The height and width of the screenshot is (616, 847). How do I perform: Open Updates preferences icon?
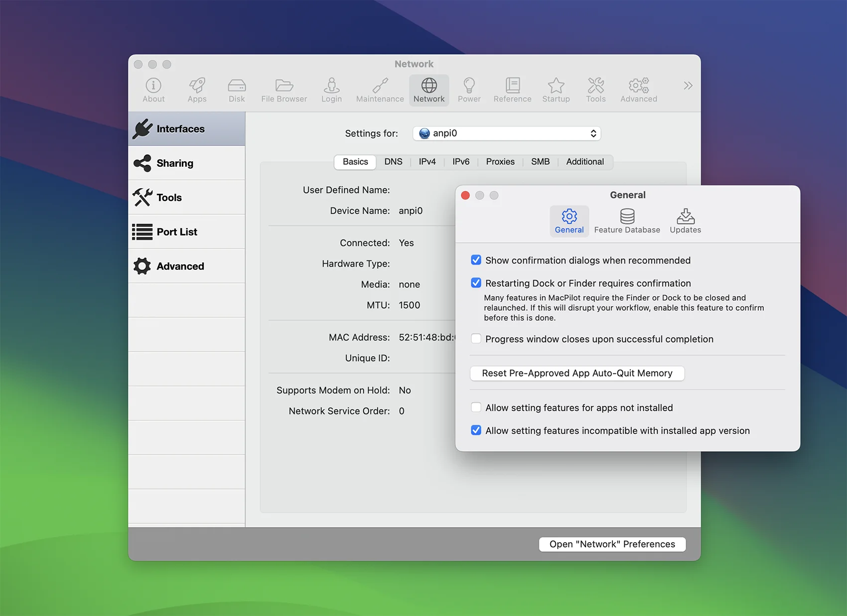point(686,221)
